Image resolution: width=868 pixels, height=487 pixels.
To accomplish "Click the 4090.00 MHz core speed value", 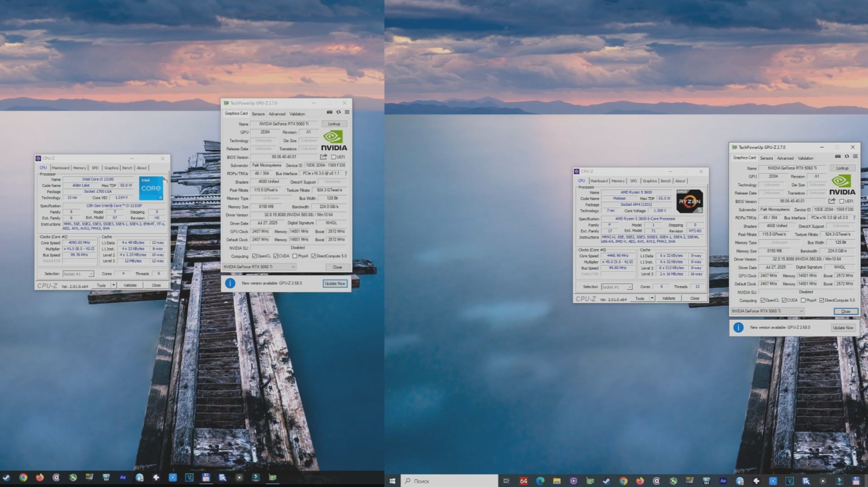I will 79,243.
